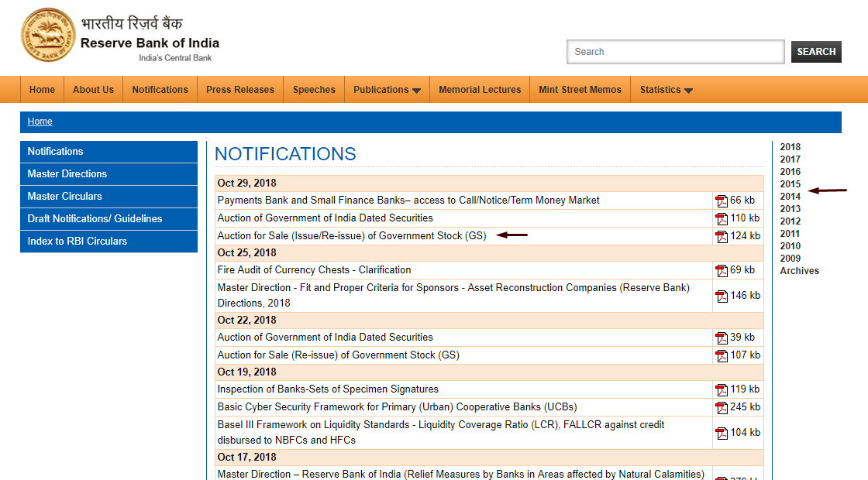Open Notifications in the top navigation bar
868x480 pixels.
point(160,90)
